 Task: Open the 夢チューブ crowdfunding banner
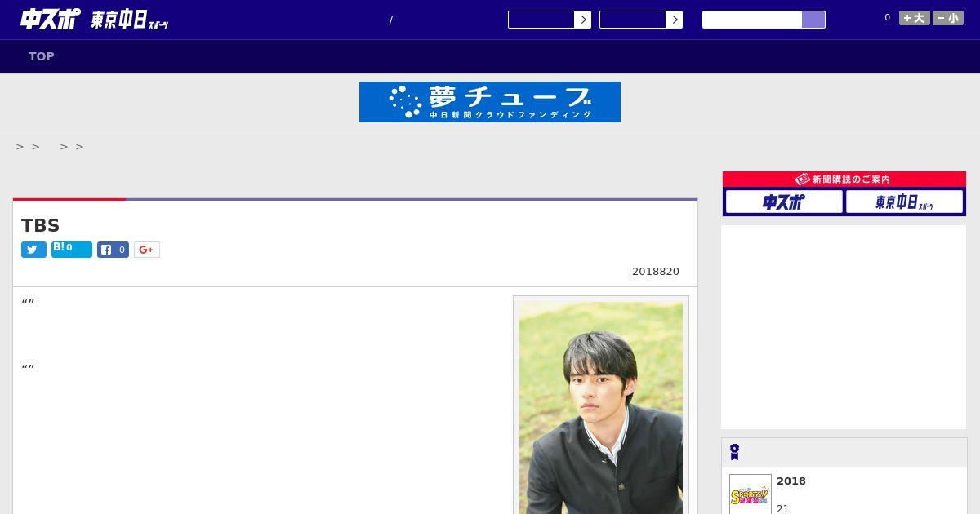490,102
